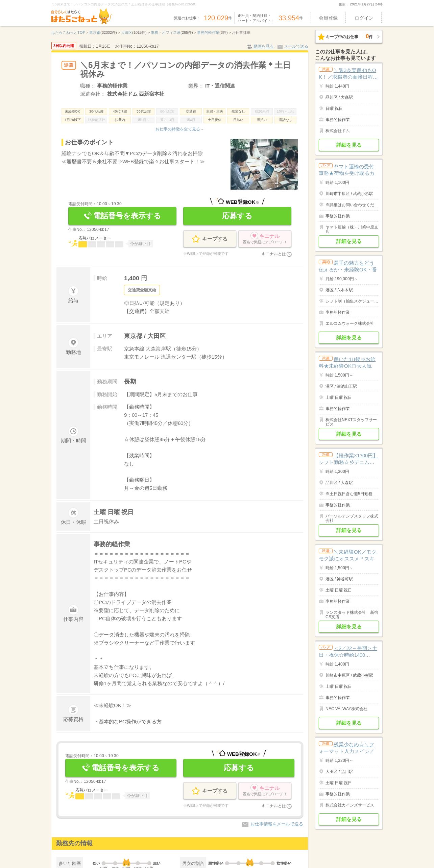This screenshot has height=868, width=434.
Task: Open bottom キニナルとは help icon
Action: pyautogui.click(x=289, y=806)
